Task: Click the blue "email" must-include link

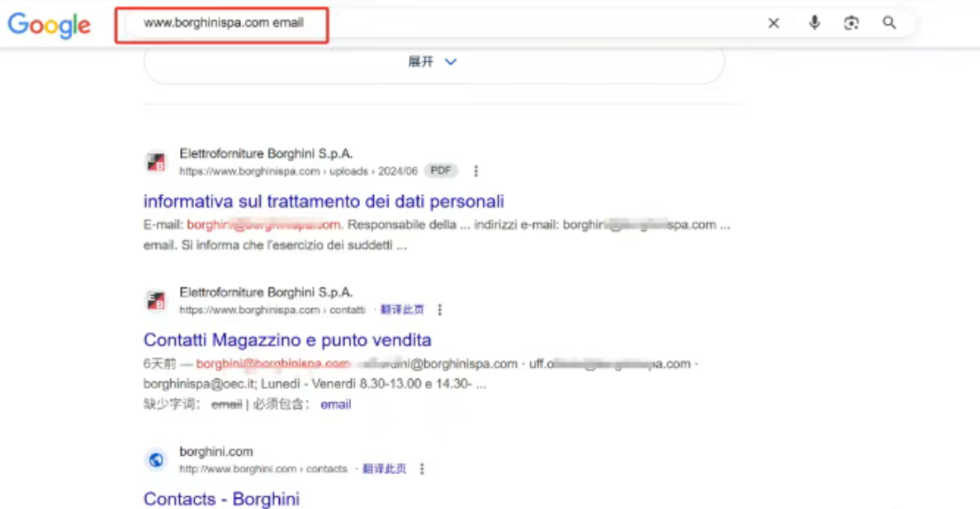Action: (x=336, y=404)
